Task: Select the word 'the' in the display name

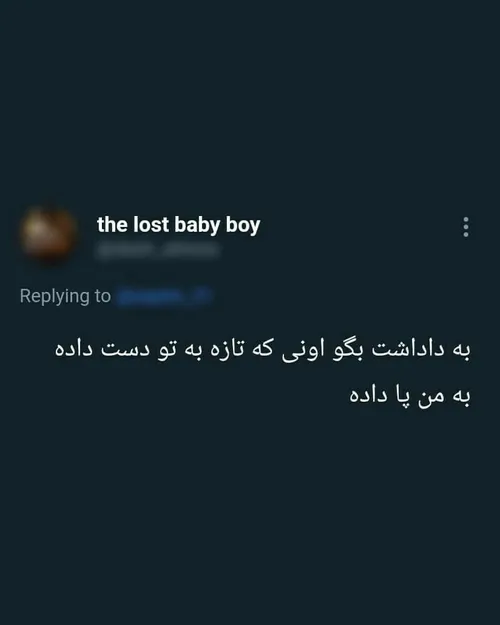Action: (x=112, y=225)
